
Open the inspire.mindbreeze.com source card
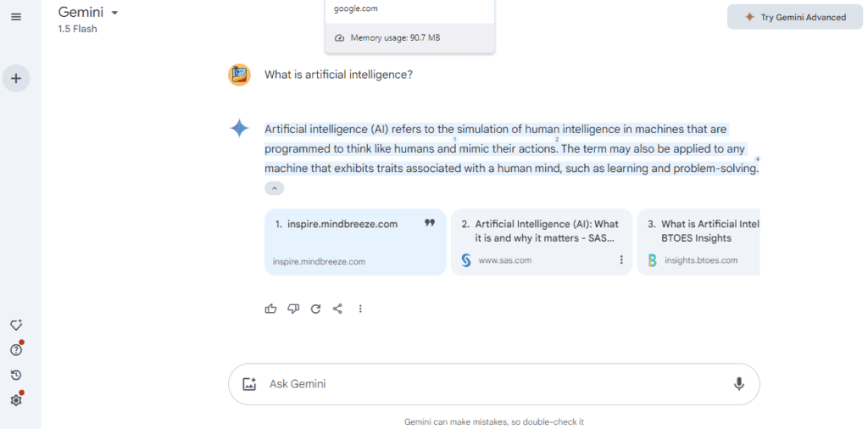point(355,242)
